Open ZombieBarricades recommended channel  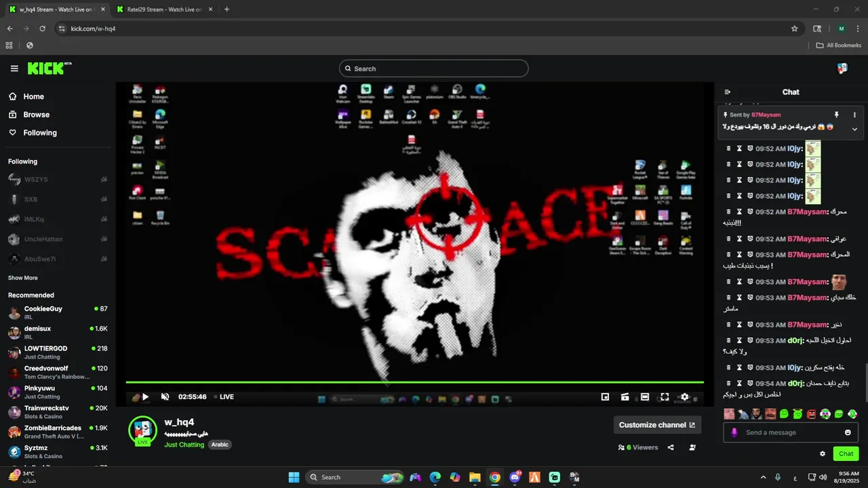[58, 432]
